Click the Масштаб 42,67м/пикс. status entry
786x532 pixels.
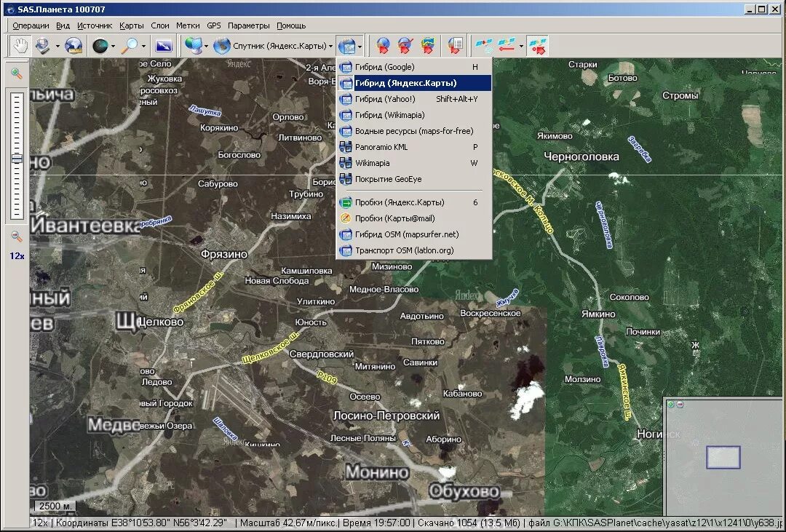pos(287,523)
